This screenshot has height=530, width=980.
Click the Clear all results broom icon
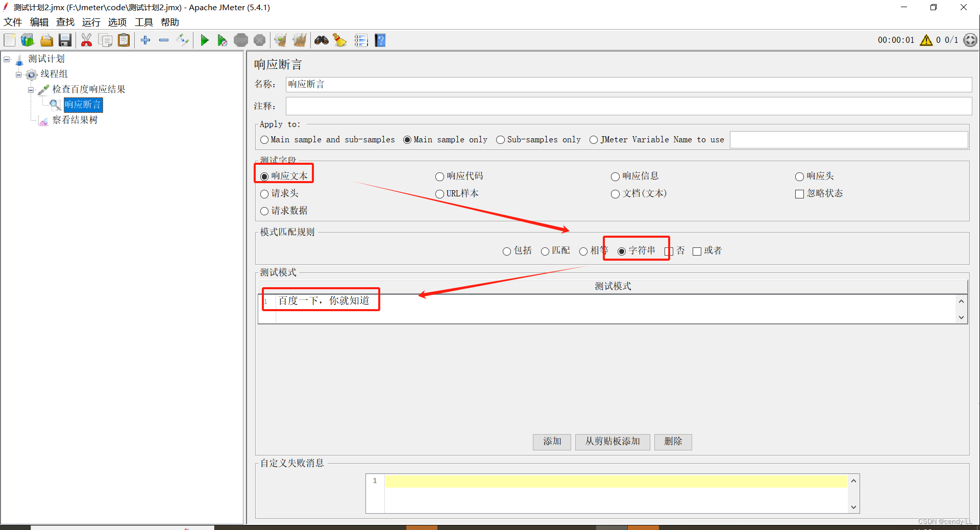tap(339, 40)
